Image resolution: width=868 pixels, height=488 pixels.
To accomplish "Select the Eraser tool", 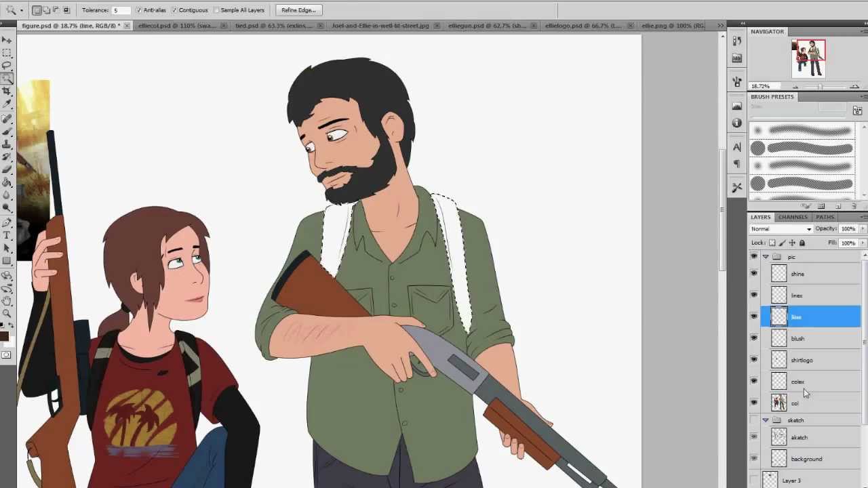I will [x=7, y=169].
